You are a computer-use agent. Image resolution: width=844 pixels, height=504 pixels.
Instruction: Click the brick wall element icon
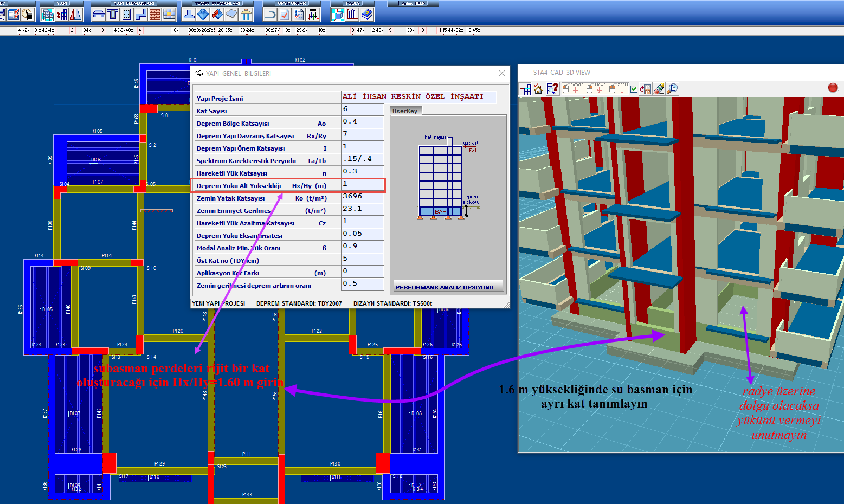click(155, 15)
